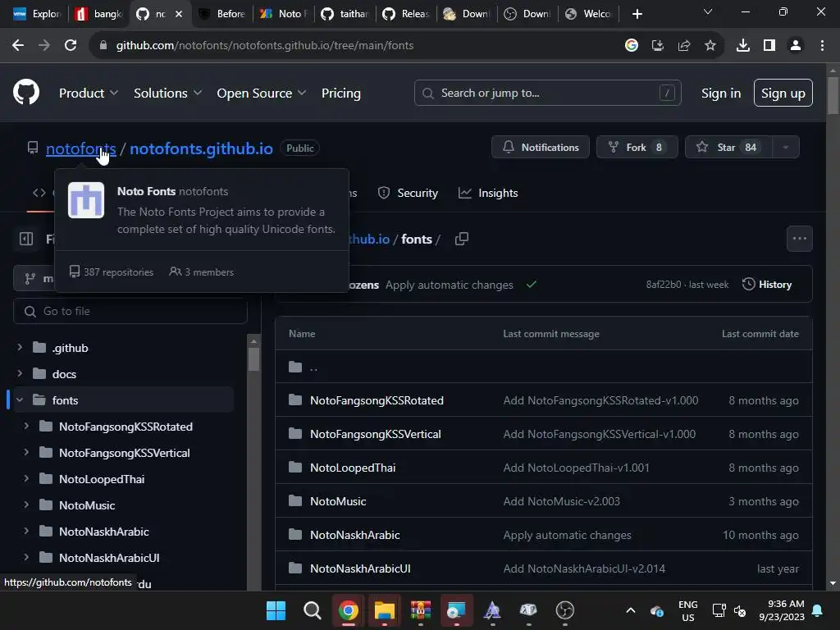
Task: Open notofonts.github.io repository link
Action: pyautogui.click(x=202, y=148)
